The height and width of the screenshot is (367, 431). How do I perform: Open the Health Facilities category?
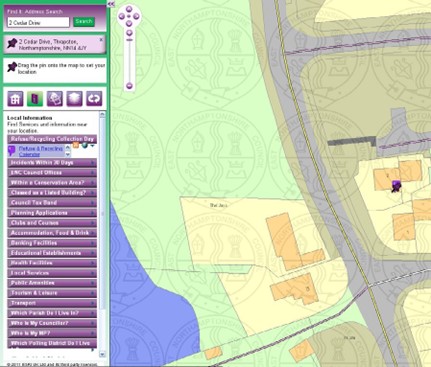pyautogui.click(x=52, y=263)
